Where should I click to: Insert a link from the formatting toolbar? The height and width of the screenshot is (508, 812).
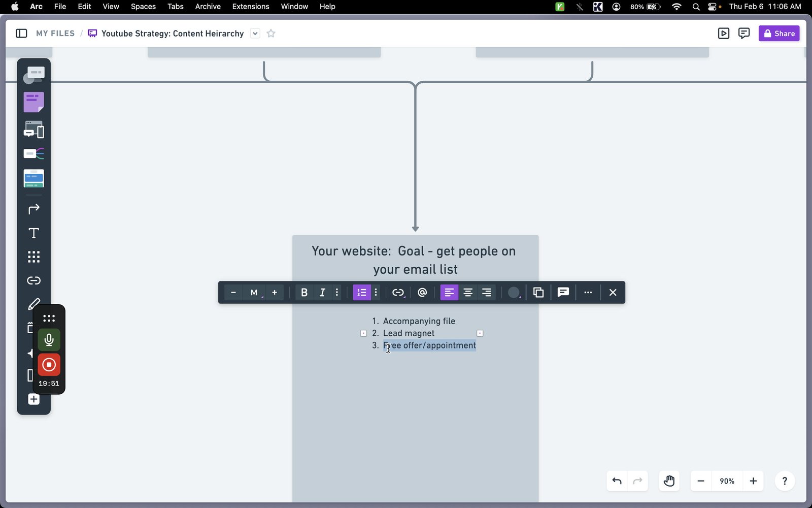398,293
